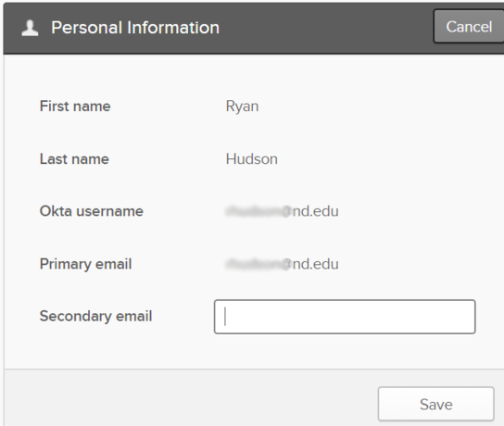Click the blurred part of Okta username
This screenshot has width=504, height=426.
(258, 211)
